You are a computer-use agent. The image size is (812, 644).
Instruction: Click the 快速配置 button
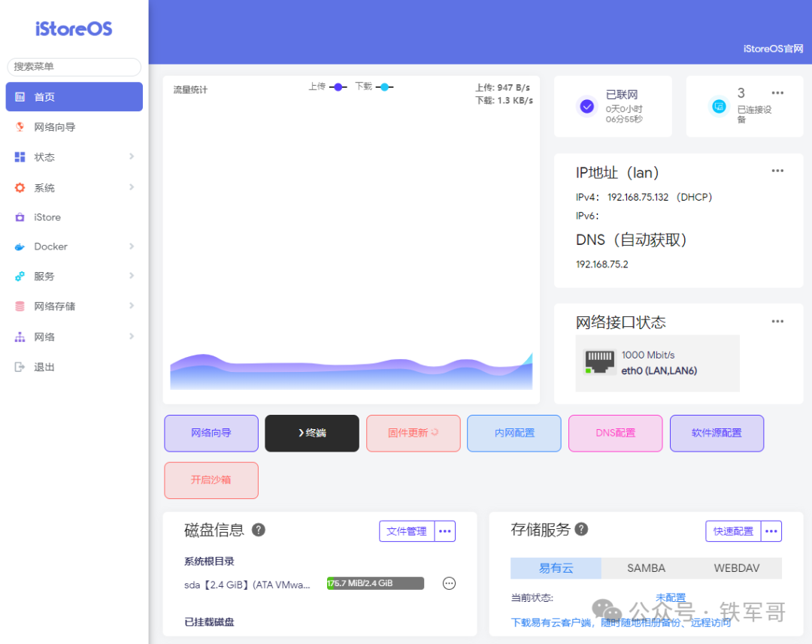733,531
